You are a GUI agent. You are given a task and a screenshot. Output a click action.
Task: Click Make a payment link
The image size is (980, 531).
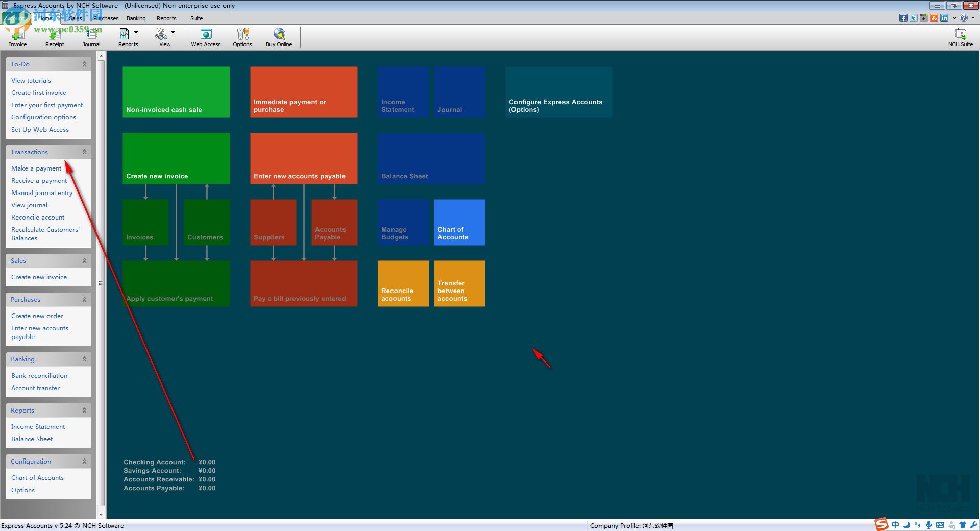[x=36, y=168]
